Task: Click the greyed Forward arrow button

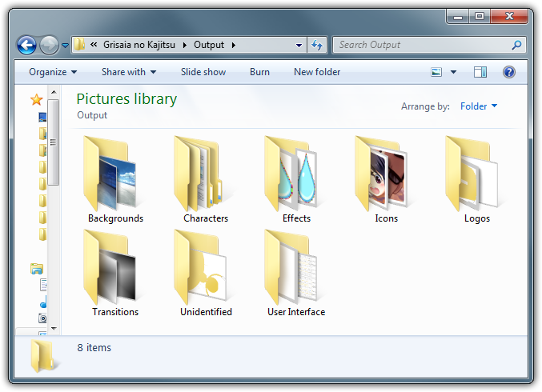Action: (49, 46)
